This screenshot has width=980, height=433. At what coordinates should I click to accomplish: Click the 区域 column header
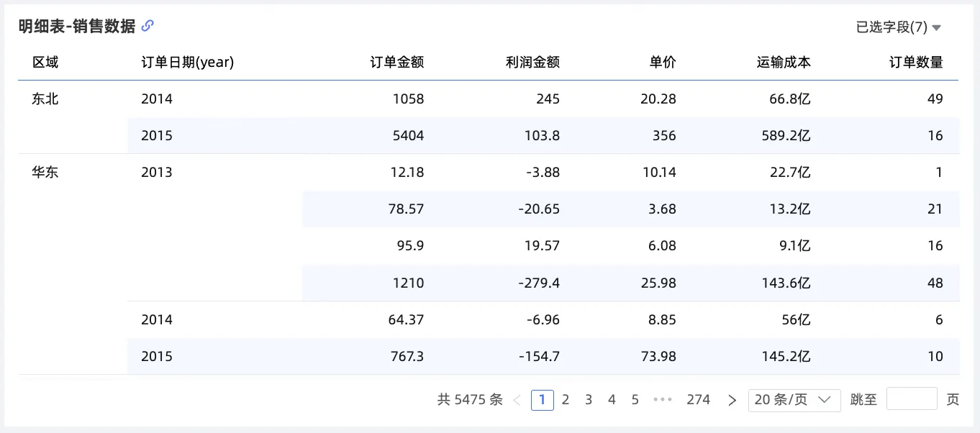(x=45, y=63)
